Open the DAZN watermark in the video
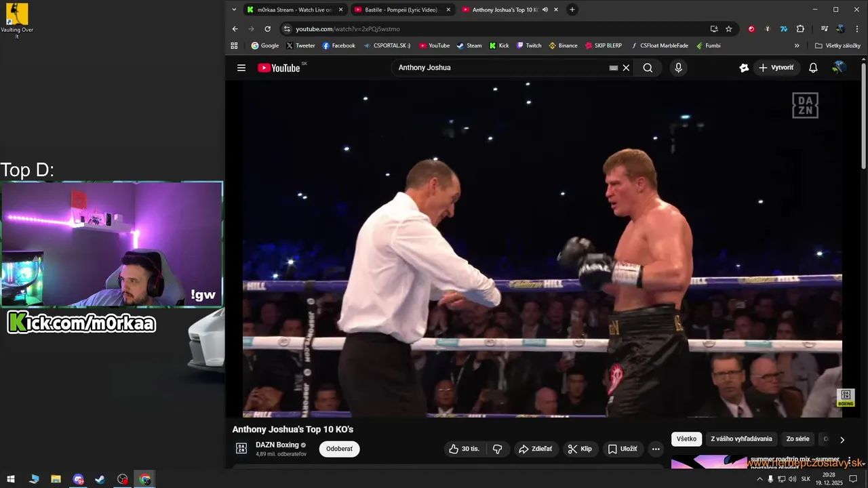Screen dimensions: 868x488 pos(806,106)
